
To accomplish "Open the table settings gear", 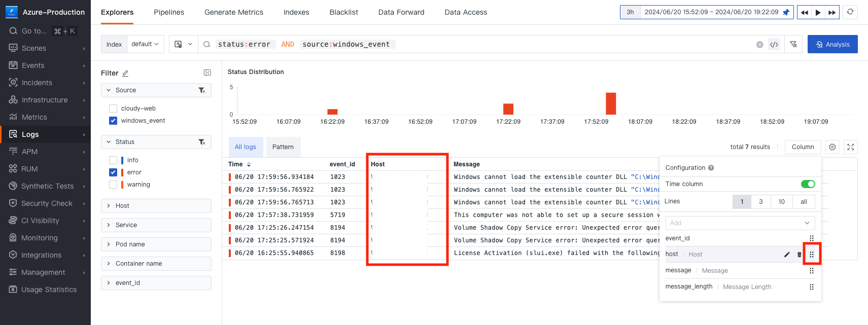I will [x=832, y=147].
